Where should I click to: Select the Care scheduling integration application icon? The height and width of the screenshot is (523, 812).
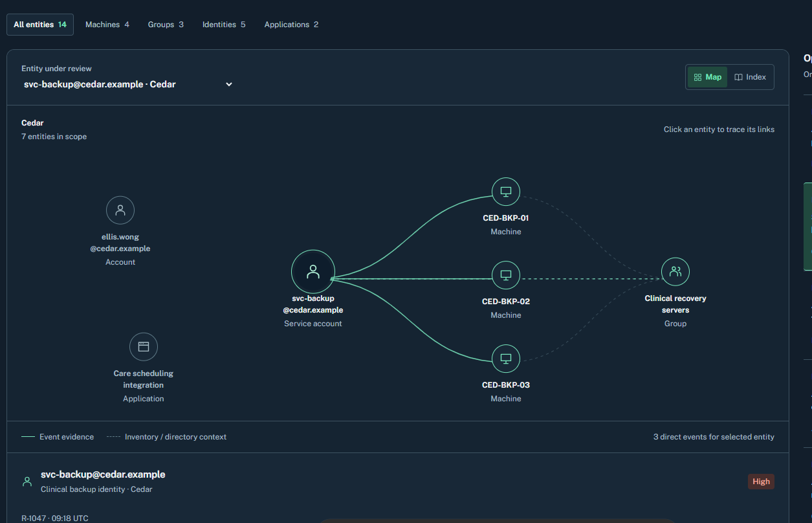[144, 347]
